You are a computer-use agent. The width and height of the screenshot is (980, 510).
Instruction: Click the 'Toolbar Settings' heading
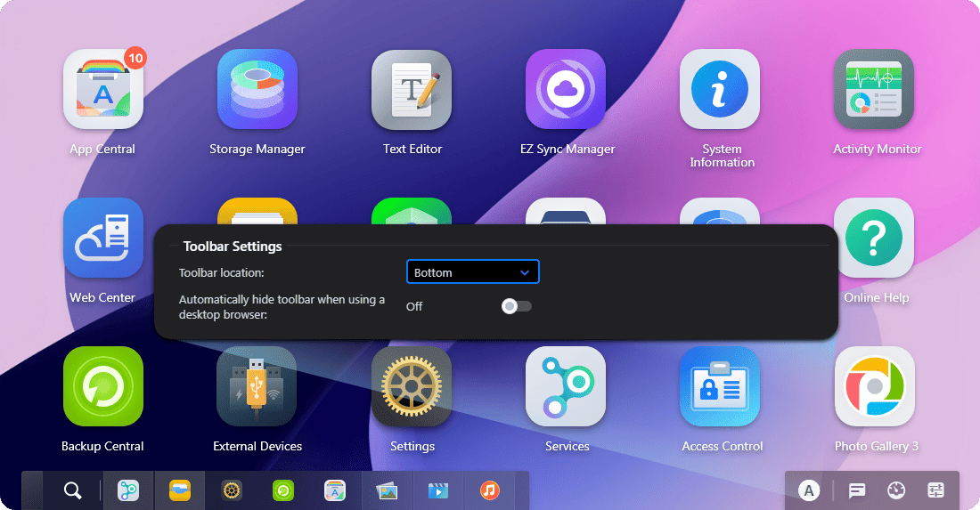pyautogui.click(x=233, y=247)
